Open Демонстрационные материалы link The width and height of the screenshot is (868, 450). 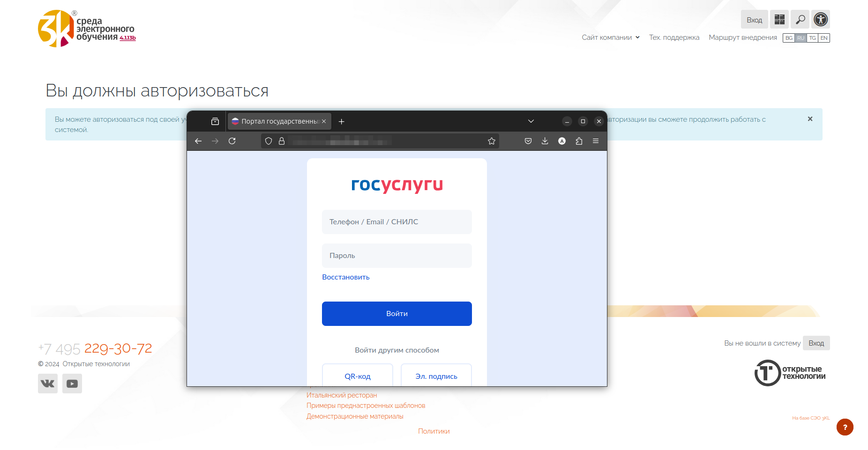pos(355,416)
